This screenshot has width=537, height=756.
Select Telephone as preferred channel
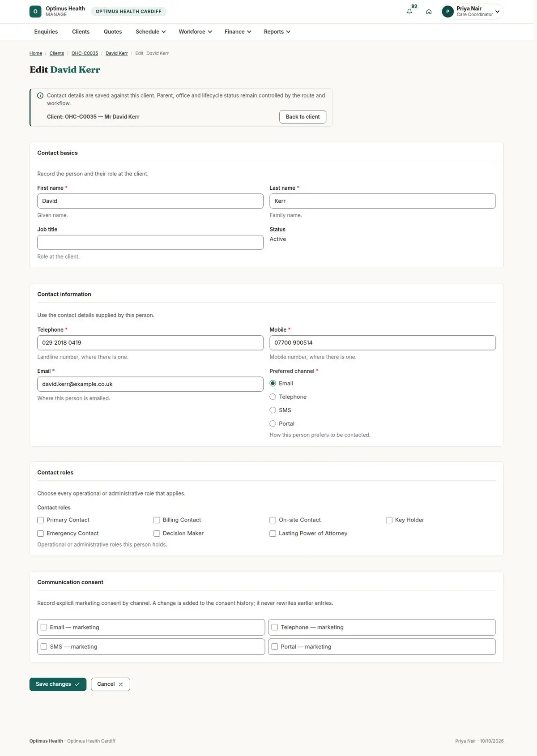[273, 397]
